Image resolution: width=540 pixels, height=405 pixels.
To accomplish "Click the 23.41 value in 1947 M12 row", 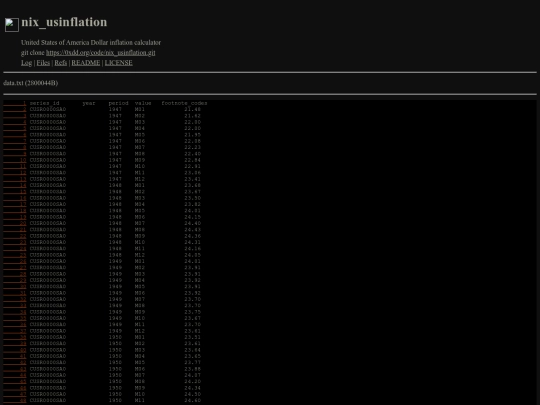I will pos(193,179).
